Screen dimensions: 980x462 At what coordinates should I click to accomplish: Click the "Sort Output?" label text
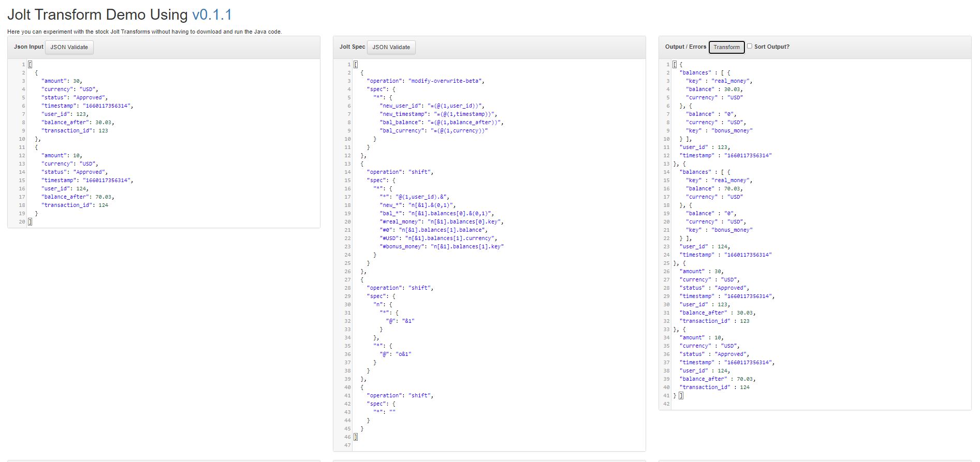point(772,47)
